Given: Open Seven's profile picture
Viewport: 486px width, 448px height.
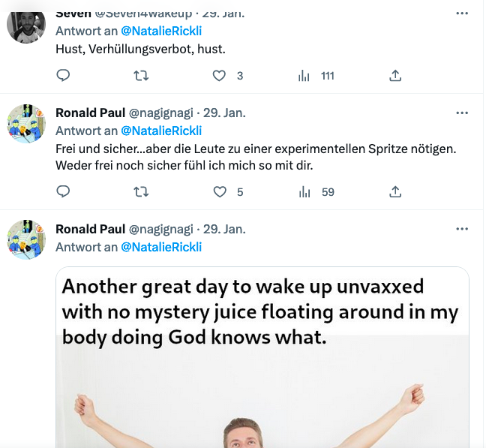Looking at the screenshot, I should 26,27.
